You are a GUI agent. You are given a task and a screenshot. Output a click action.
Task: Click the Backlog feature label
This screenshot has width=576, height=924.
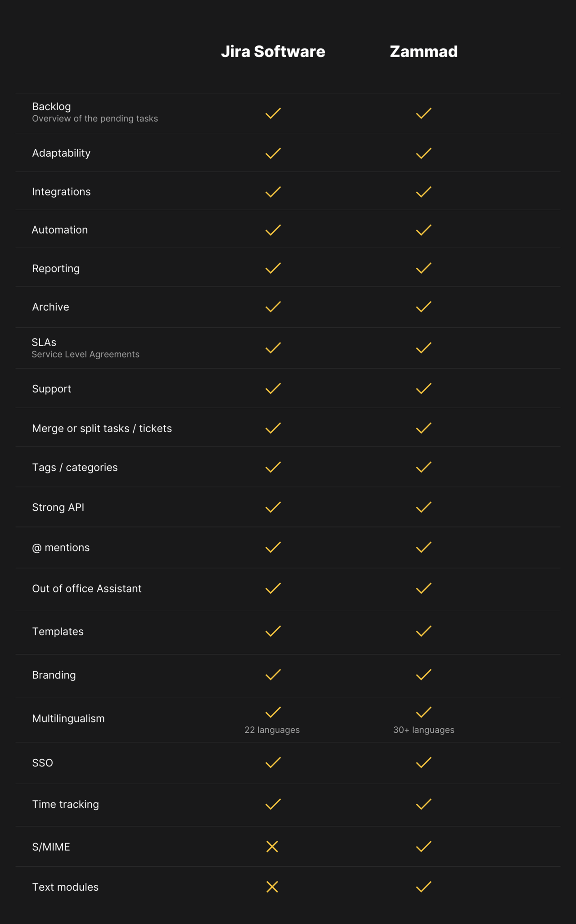point(51,107)
